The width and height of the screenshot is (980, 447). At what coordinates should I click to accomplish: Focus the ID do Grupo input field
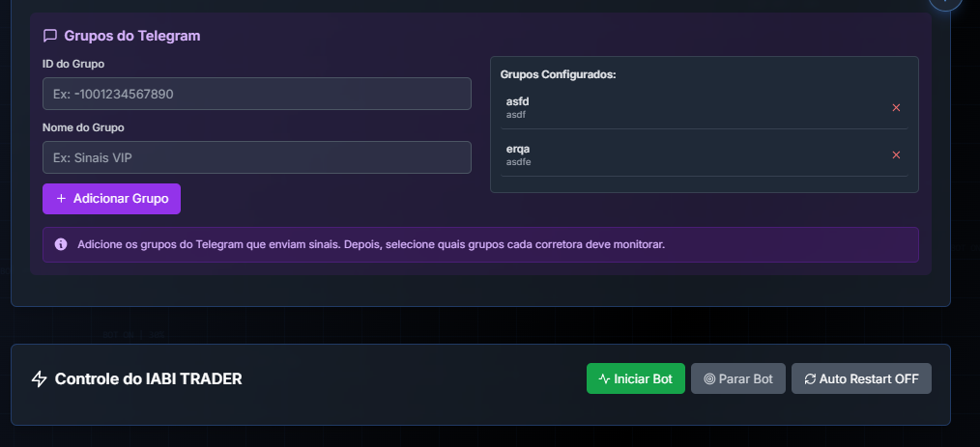(257, 94)
